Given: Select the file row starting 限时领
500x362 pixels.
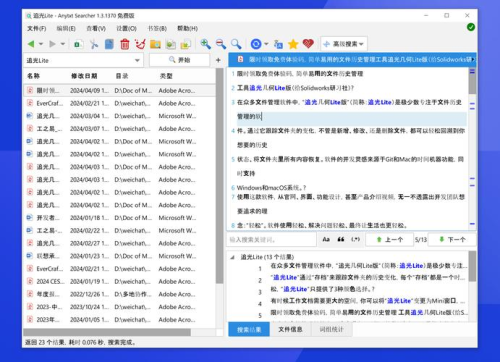Looking at the screenshot, I should tap(119, 90).
